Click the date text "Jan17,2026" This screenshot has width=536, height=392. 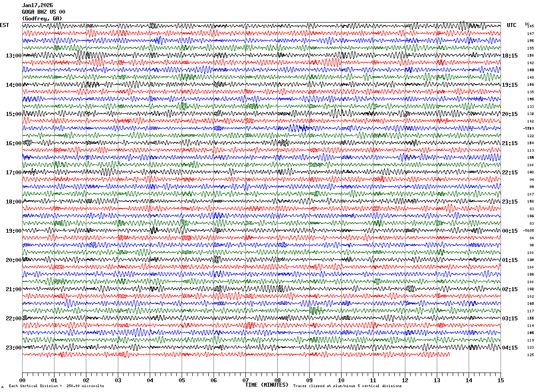pyautogui.click(x=38, y=5)
